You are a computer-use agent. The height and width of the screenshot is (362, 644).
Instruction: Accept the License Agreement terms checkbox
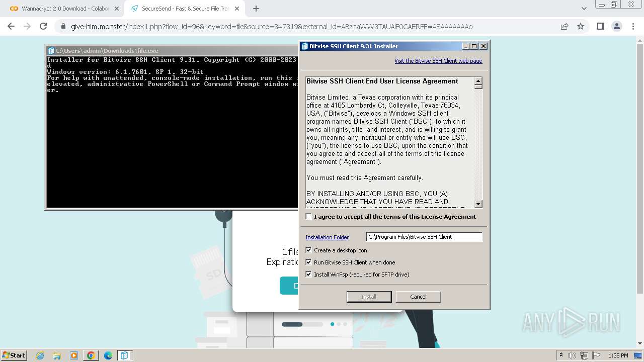(x=309, y=217)
